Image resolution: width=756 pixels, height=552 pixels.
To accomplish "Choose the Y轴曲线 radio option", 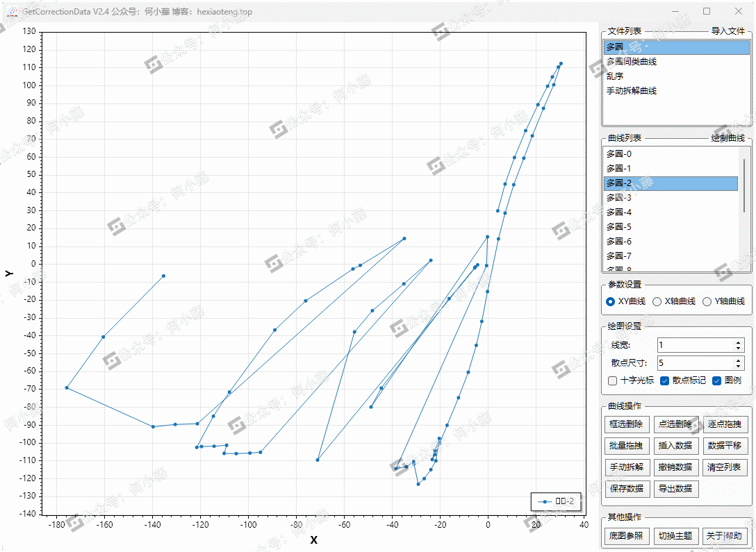I will (x=707, y=301).
